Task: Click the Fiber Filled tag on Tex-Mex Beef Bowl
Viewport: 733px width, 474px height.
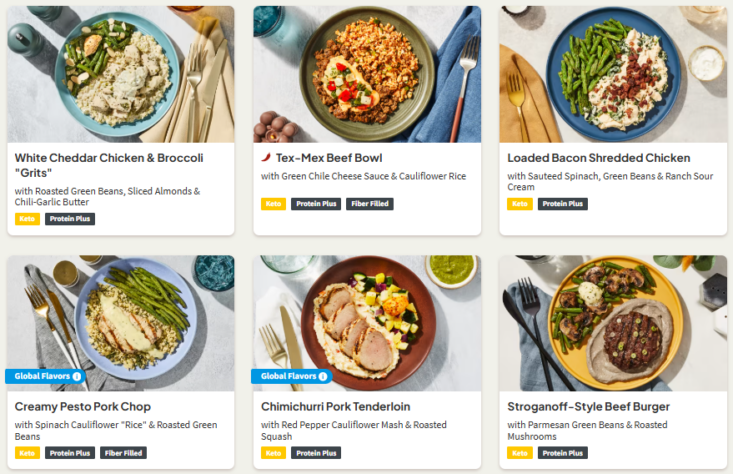Action: point(370,204)
